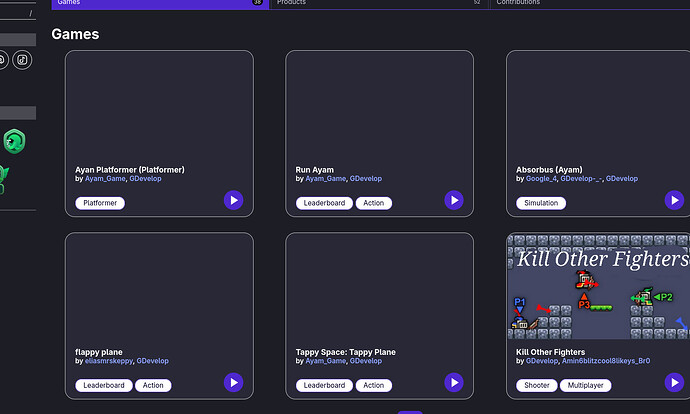This screenshot has width=690, height=414.
Task: Play the Ayan Platformer game
Action: 233,200
